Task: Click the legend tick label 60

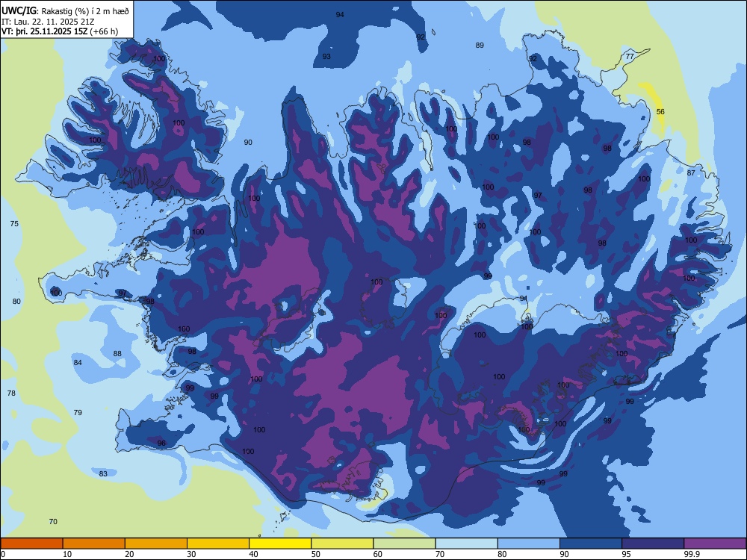Action: tap(378, 554)
